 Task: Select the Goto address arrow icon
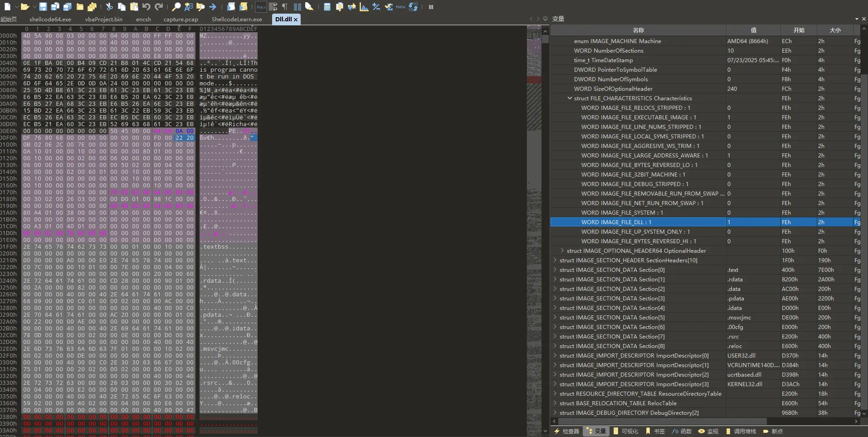click(213, 7)
